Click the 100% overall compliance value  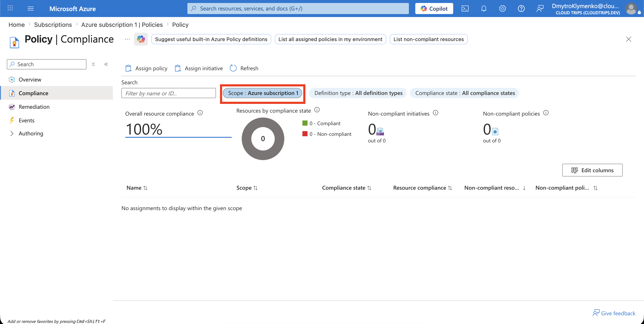(144, 129)
